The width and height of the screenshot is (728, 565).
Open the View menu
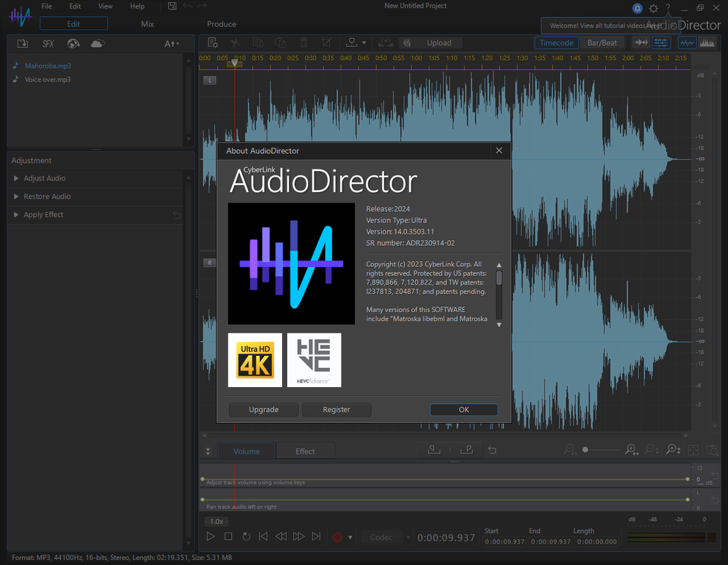pos(105,6)
